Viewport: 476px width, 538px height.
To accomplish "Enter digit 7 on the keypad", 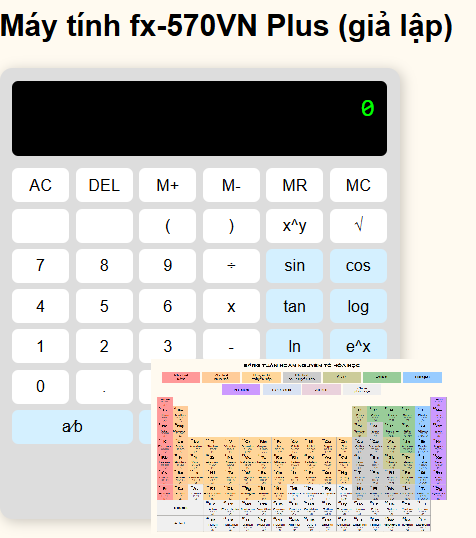I will [40, 266].
